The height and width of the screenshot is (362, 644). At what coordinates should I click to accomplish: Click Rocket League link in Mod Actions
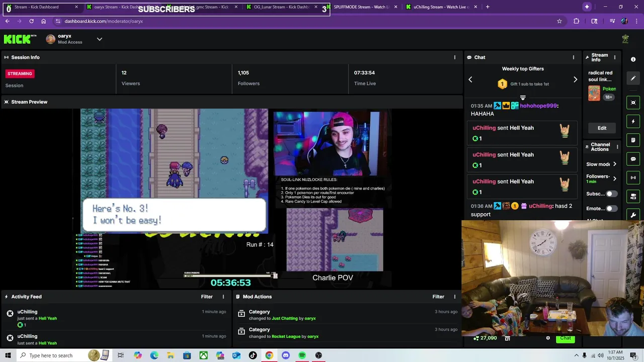(x=286, y=336)
